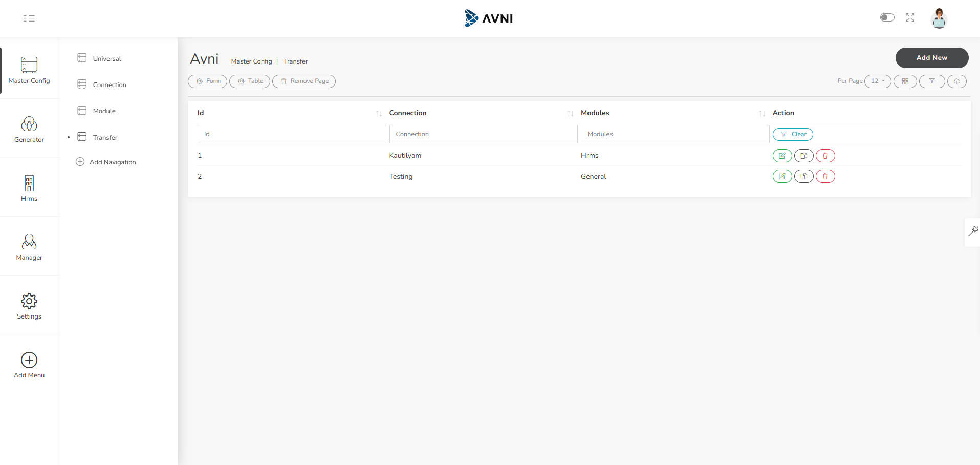The height and width of the screenshot is (465, 980).
Task: Select Universal from the navigation menu
Action: 107,58
